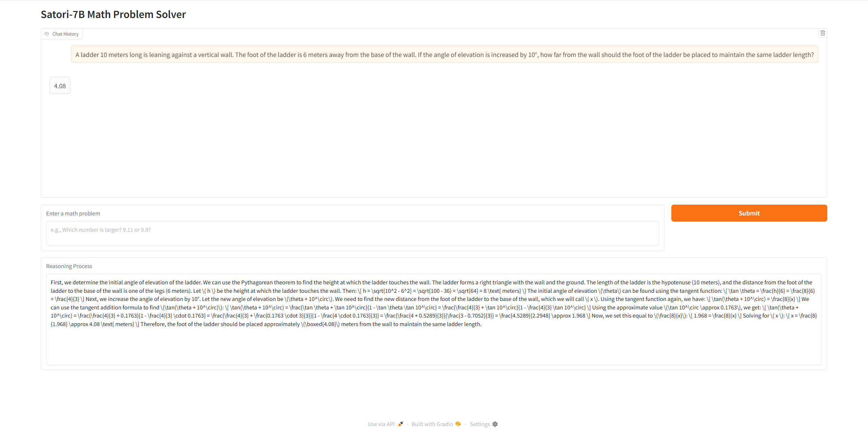Viewport: 868px width, 435px height.
Task: Click the Satori-7B Math Problem Solver heading
Action: (113, 14)
